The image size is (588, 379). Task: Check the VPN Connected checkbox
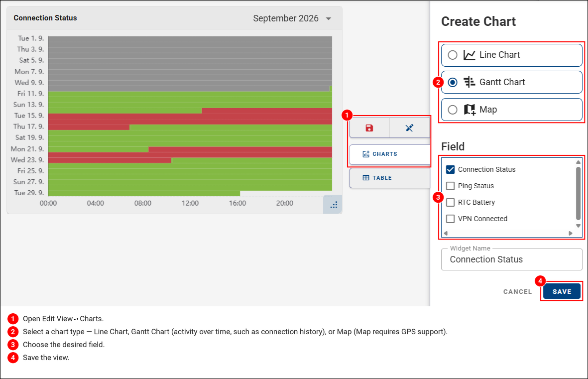pyautogui.click(x=451, y=219)
